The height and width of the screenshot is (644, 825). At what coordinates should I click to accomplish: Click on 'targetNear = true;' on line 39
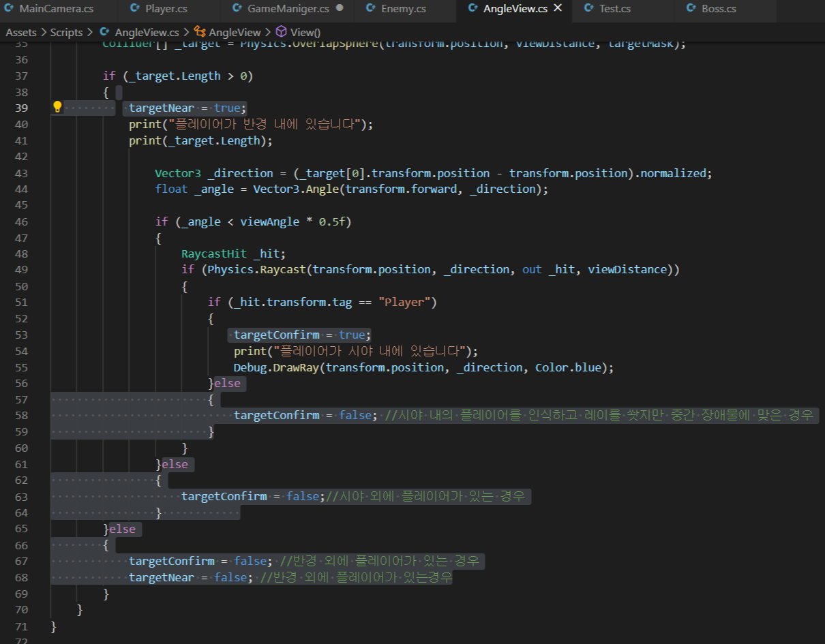tap(187, 108)
